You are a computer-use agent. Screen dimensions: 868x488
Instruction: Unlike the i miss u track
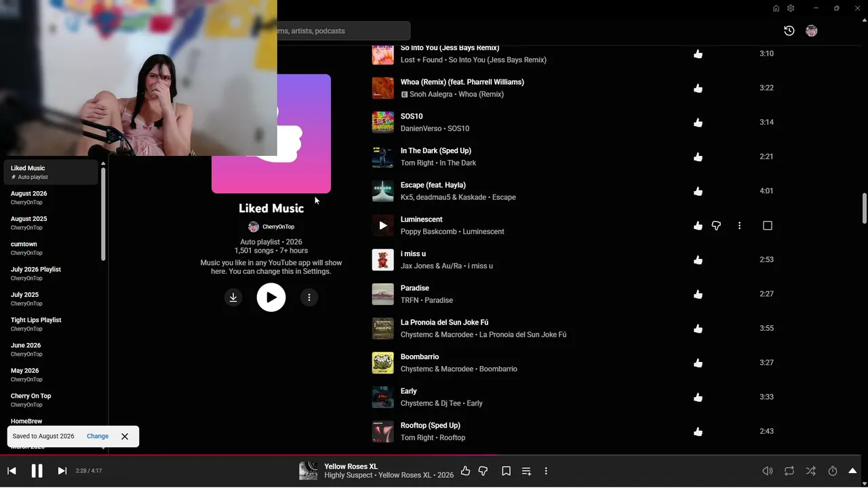[698, 260]
